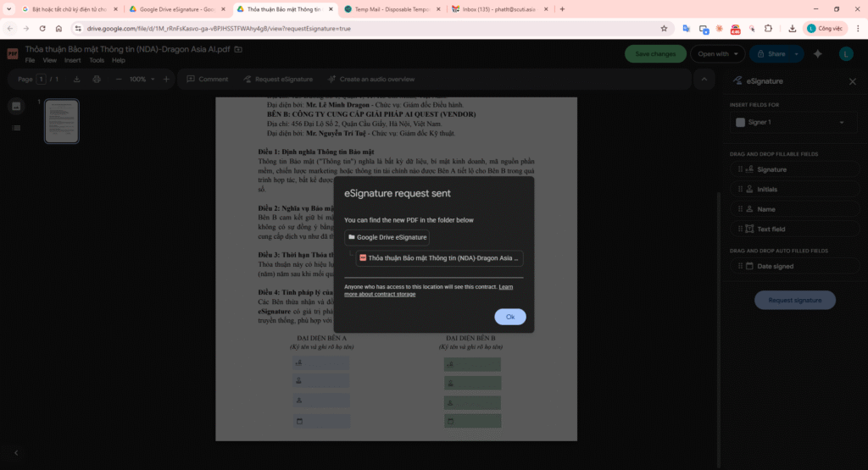The width and height of the screenshot is (868, 470).
Task: Click the download icon in toolbar
Action: coord(77,80)
